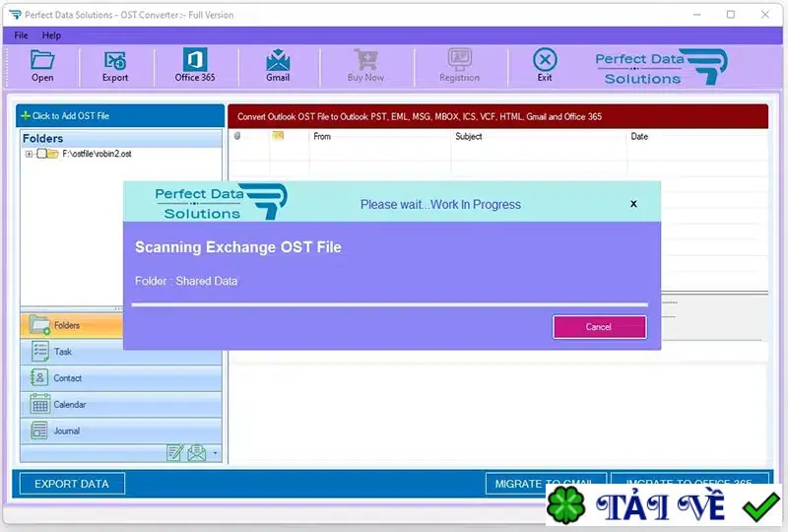Select the Contact icon in navigation pane

pos(39,377)
